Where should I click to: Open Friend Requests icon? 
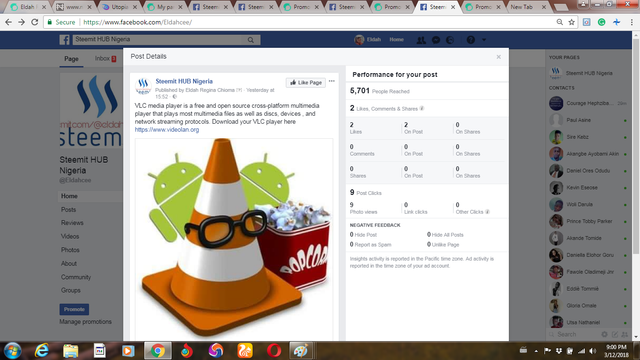421,40
